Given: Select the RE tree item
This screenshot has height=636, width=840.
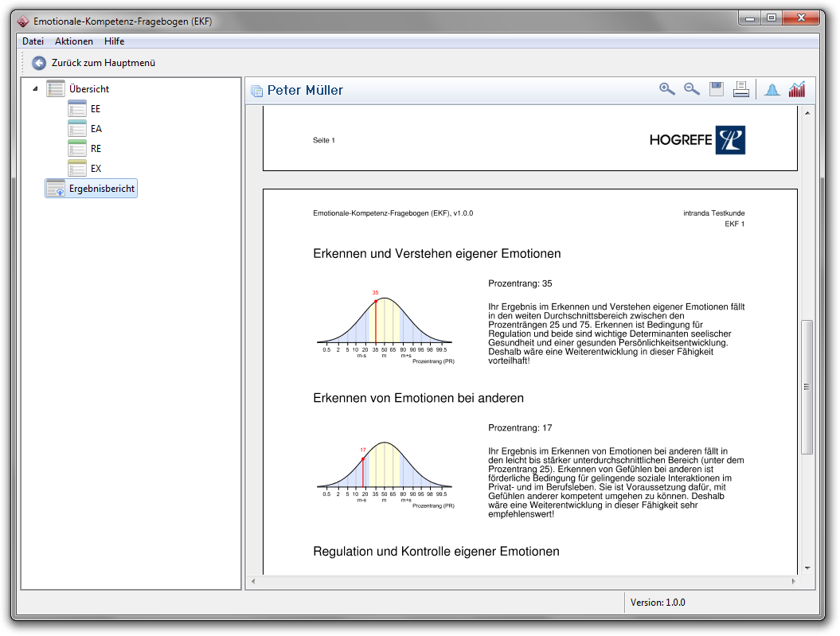Looking at the screenshot, I should 96,148.
